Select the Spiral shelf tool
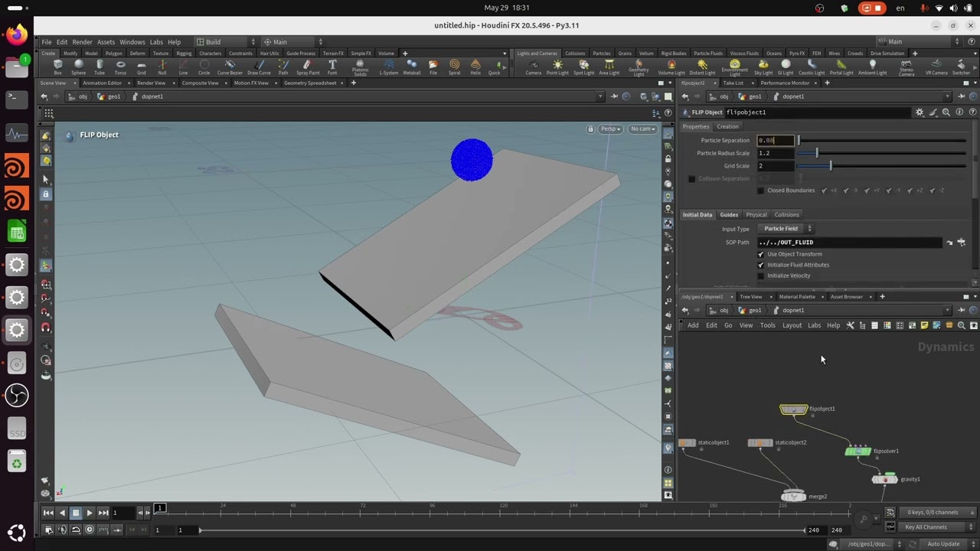Screen dimensions: 980x551 454,67
